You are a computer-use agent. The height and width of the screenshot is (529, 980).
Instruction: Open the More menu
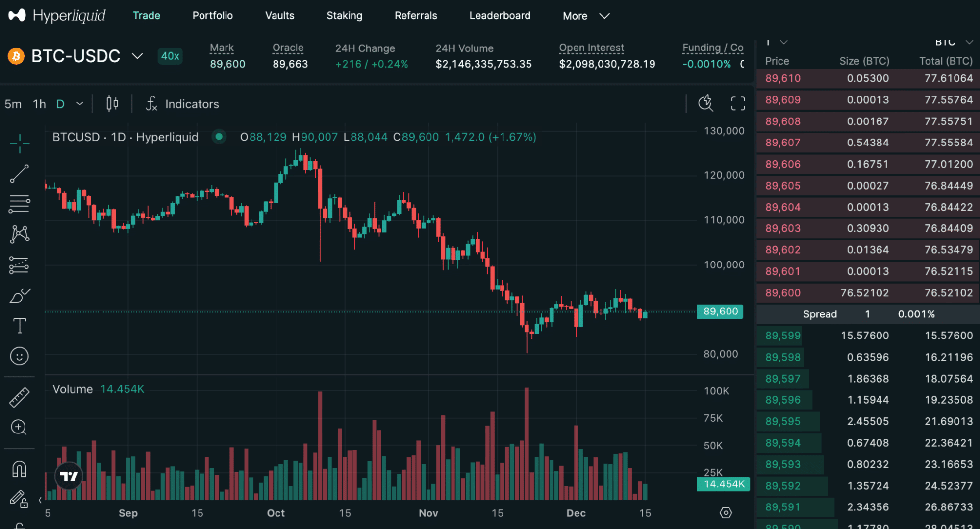tap(586, 15)
